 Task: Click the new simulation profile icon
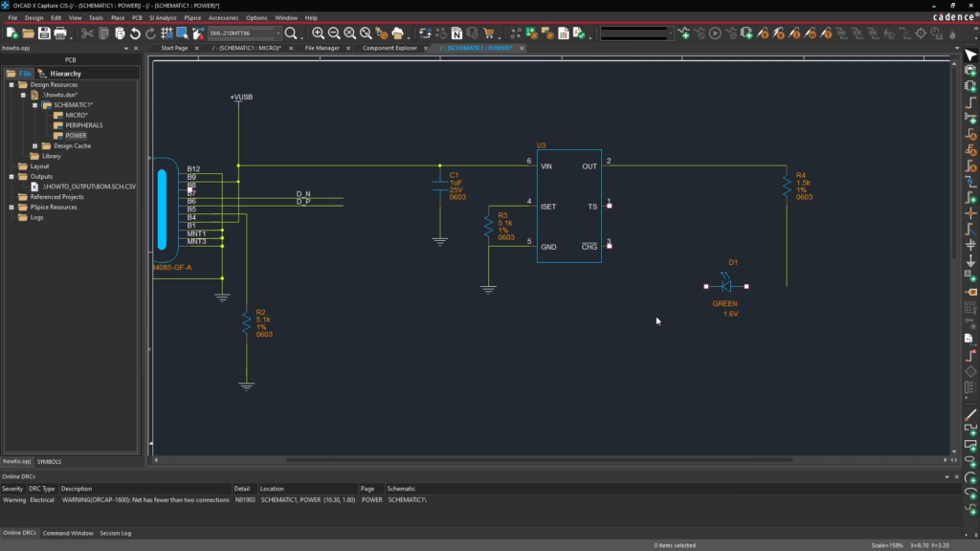(x=683, y=33)
